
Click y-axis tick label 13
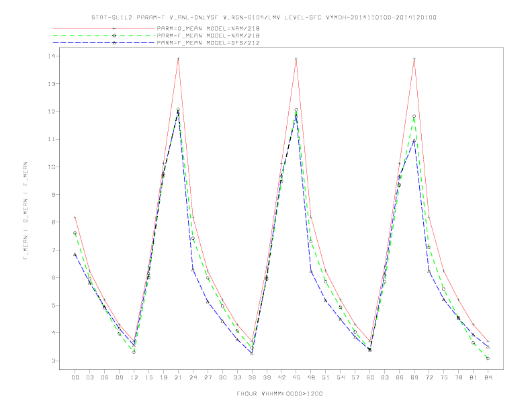click(52, 84)
